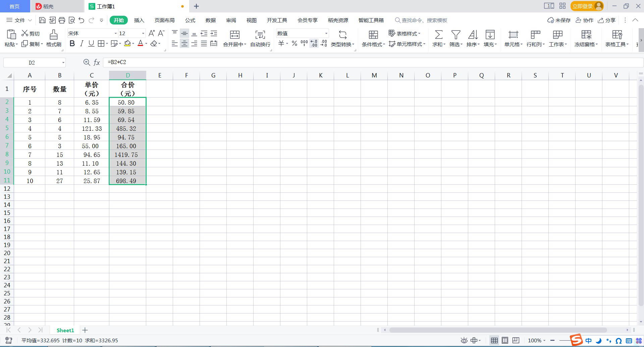The image size is (644, 347).
Task: Click the Conditional Formatting (条件格式) icon
Action: coord(373,35)
